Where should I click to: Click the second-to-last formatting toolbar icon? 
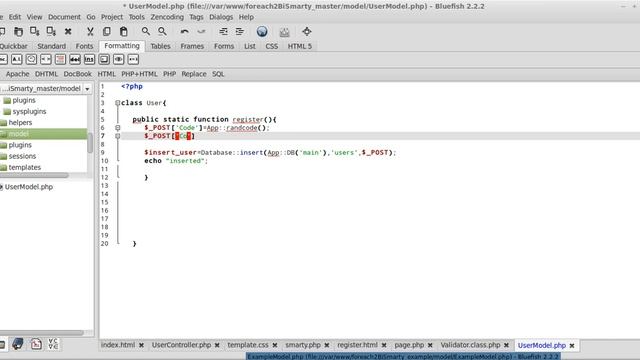pos(119,60)
